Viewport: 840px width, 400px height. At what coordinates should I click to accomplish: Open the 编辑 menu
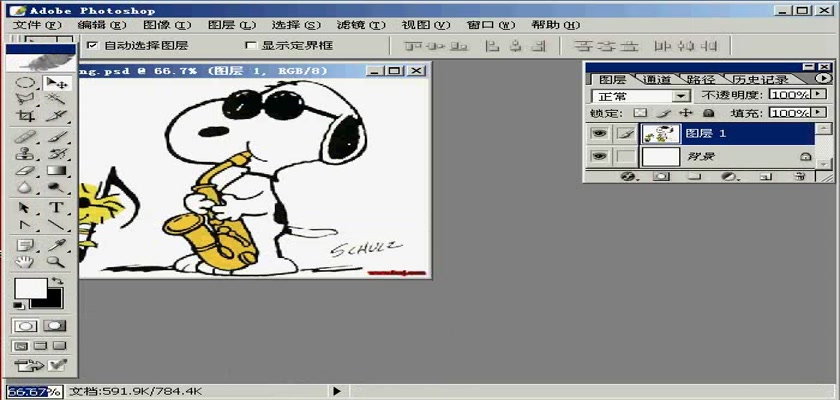[x=102, y=25]
